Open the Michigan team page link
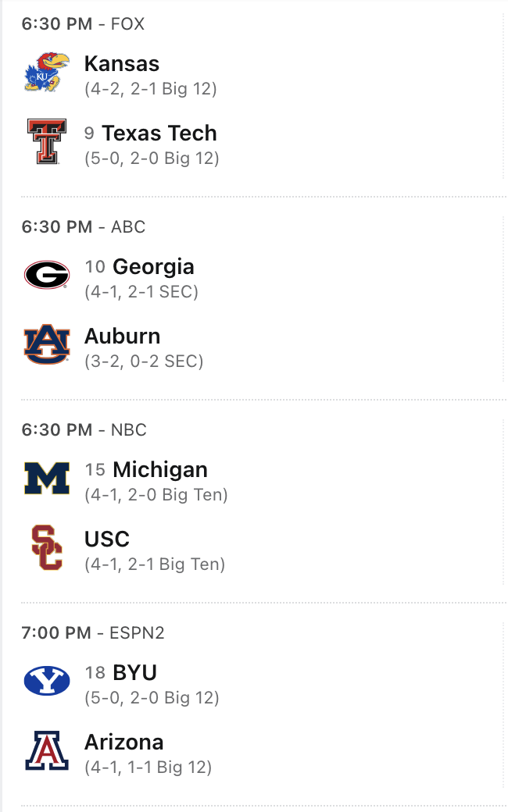The width and height of the screenshot is (508, 812). point(159,470)
